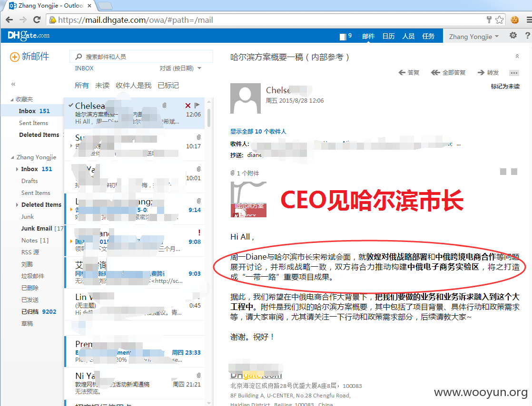Open the cookie extension icon
Screen dimensions: 532x406
[515, 19]
